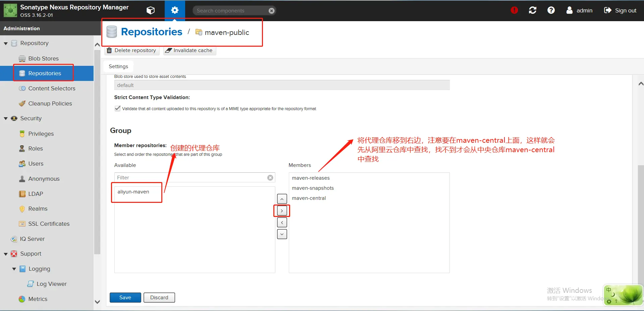
Task: Click the sidebar scroll down arrow
Action: click(x=97, y=302)
